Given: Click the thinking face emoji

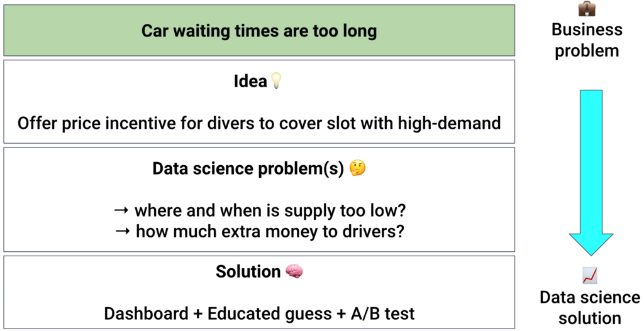Looking at the screenshot, I should [x=358, y=168].
